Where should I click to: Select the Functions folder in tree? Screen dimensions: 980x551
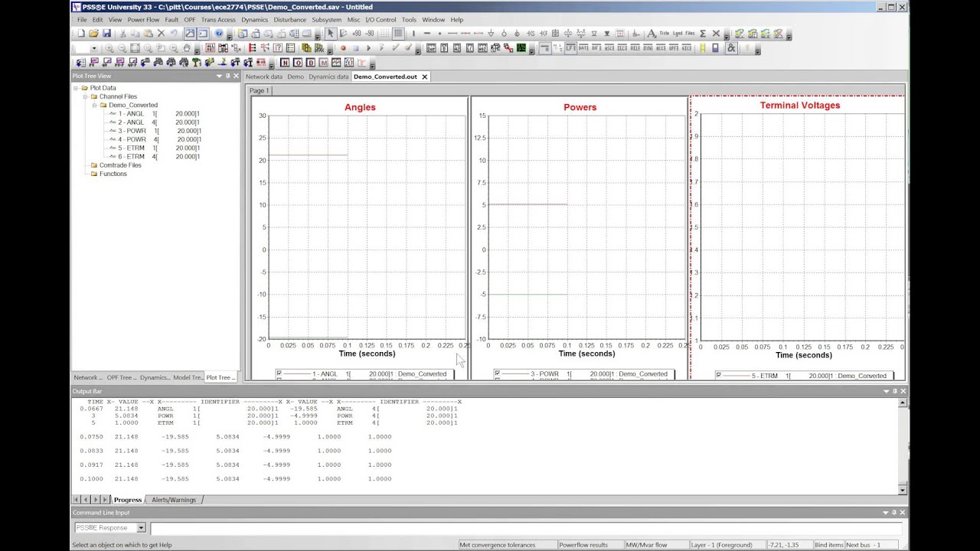(113, 174)
